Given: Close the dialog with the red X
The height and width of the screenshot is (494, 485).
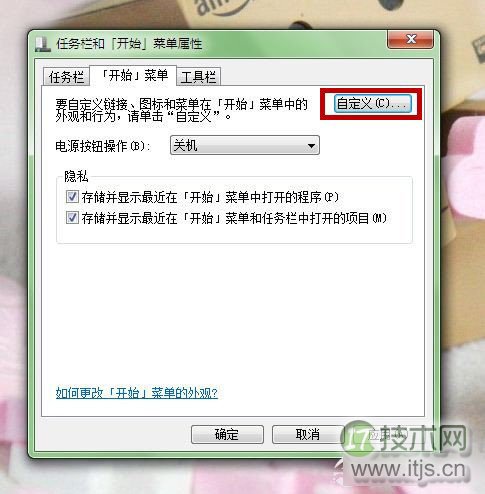Looking at the screenshot, I should [x=411, y=39].
